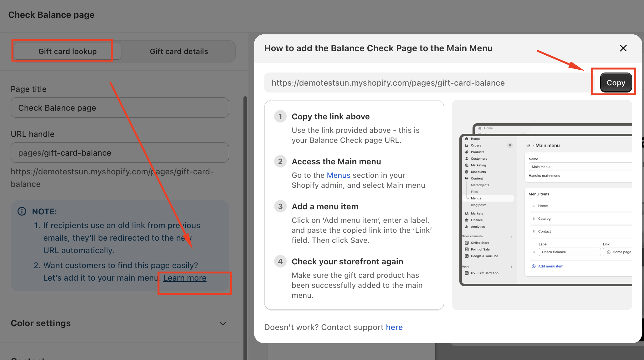Click the step 2 number badge
The height and width of the screenshot is (360, 644).
click(x=280, y=162)
